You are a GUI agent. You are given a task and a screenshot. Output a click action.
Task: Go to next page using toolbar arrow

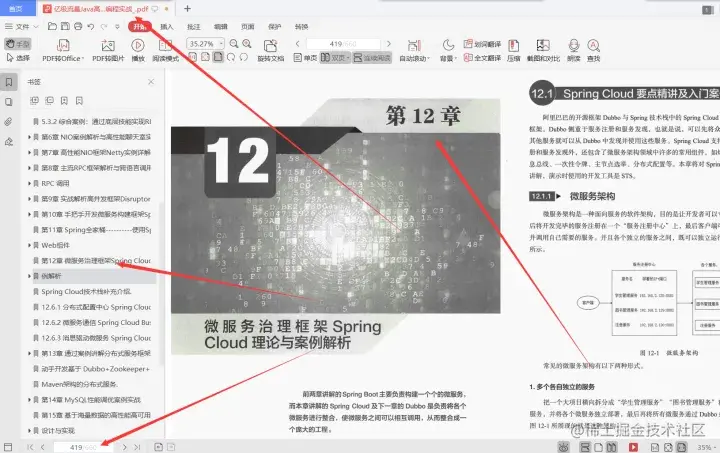tap(389, 44)
